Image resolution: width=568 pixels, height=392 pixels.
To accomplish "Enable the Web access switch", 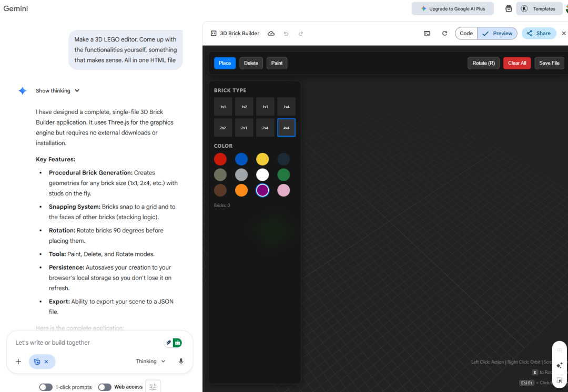I will [105, 387].
